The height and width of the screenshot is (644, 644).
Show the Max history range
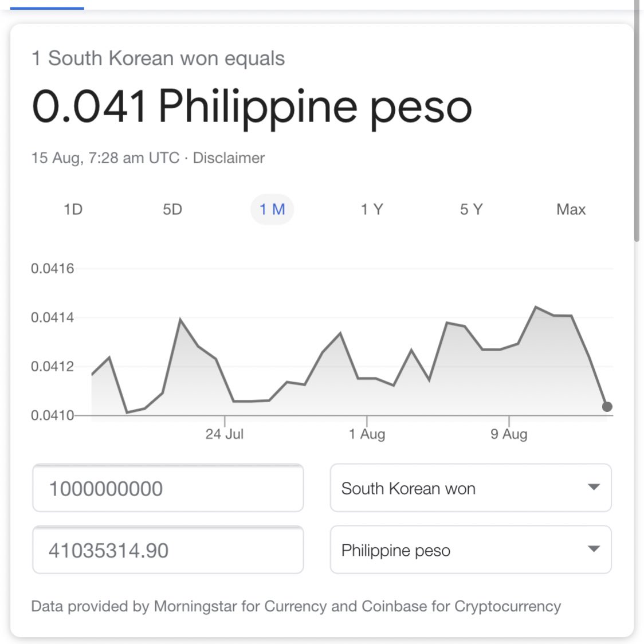point(571,210)
